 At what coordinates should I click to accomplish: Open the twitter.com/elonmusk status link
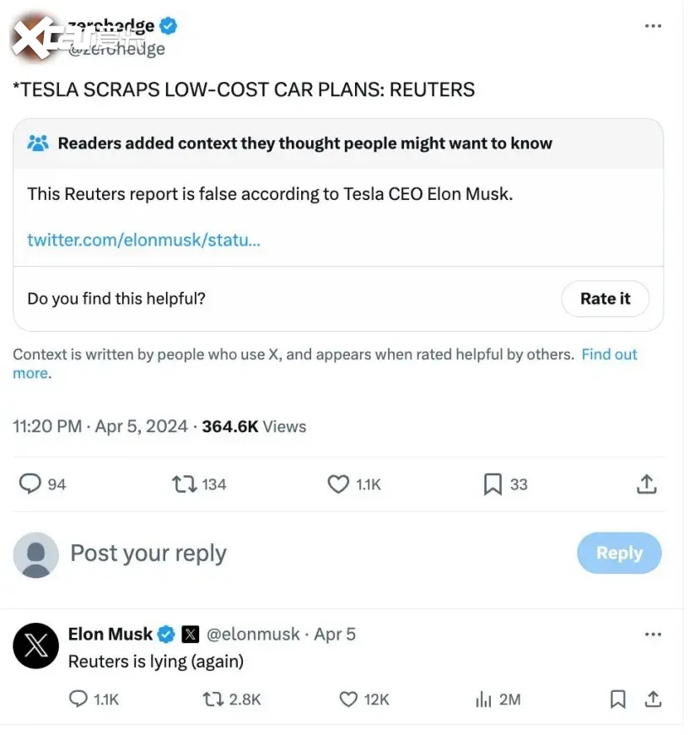[143, 240]
